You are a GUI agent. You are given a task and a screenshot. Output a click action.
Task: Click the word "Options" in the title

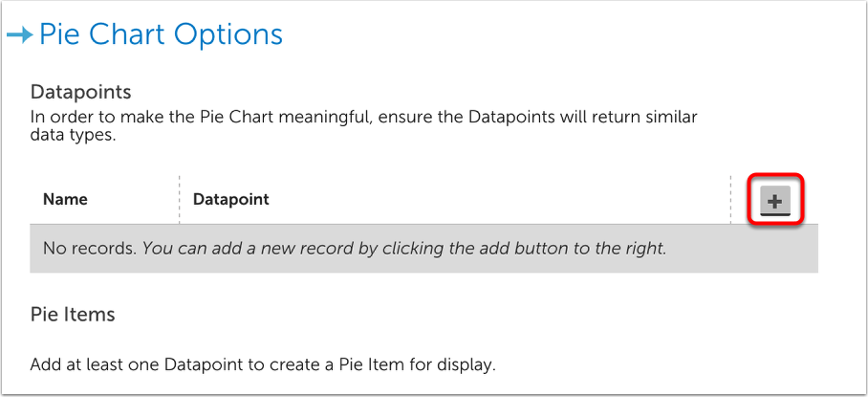(x=225, y=35)
